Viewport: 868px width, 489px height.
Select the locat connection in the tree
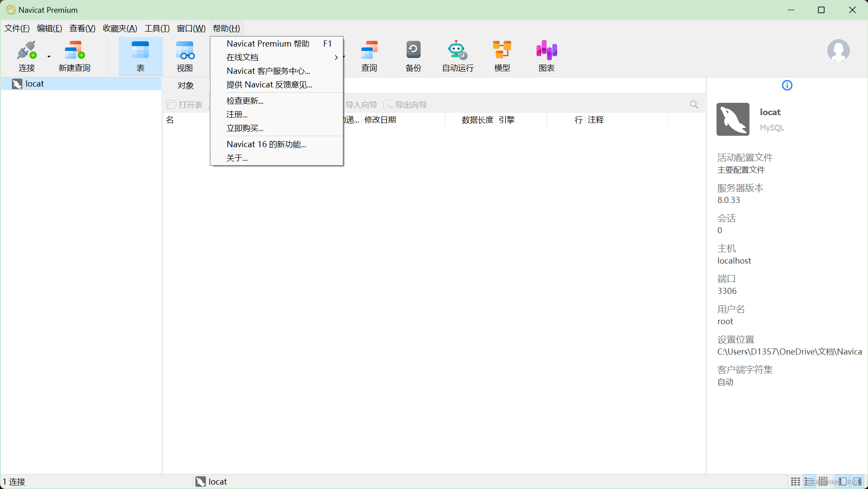tap(81, 84)
